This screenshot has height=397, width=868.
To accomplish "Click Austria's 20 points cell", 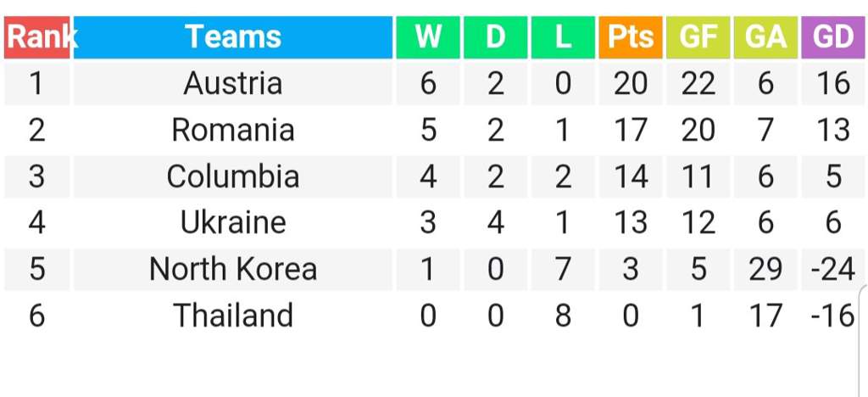I will 631,84.
